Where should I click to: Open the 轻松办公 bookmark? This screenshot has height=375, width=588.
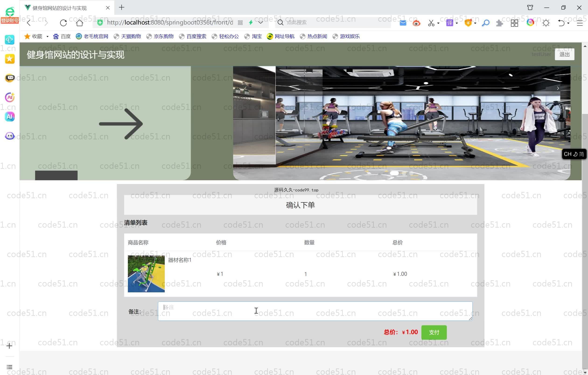225,36
